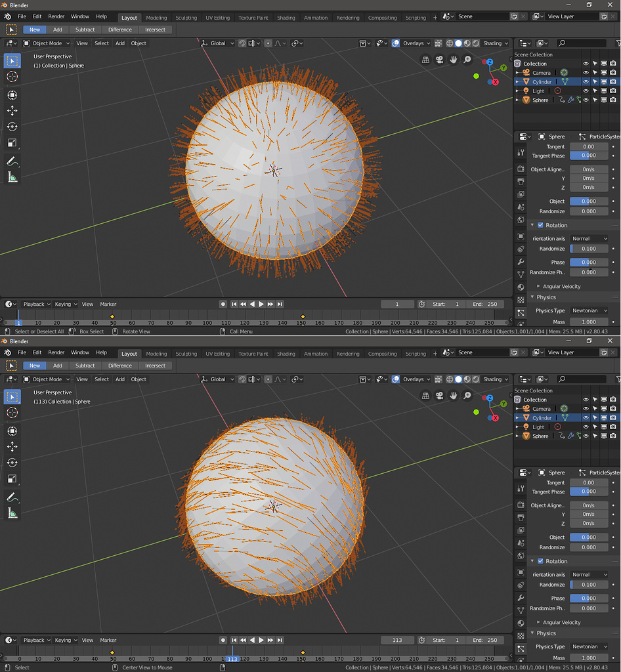Hide Light with eye icon in top outliner
Viewport: 621px width, 672px height.
[586, 91]
